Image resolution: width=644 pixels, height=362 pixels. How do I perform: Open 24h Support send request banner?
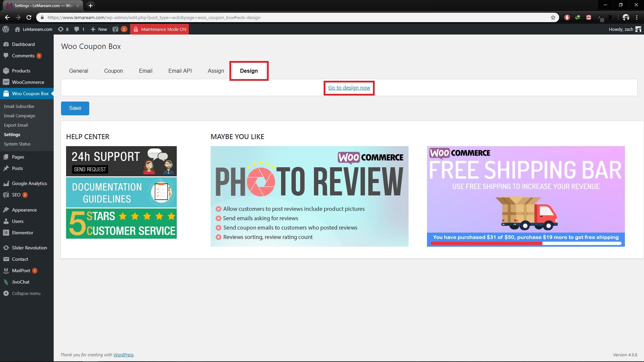121,161
